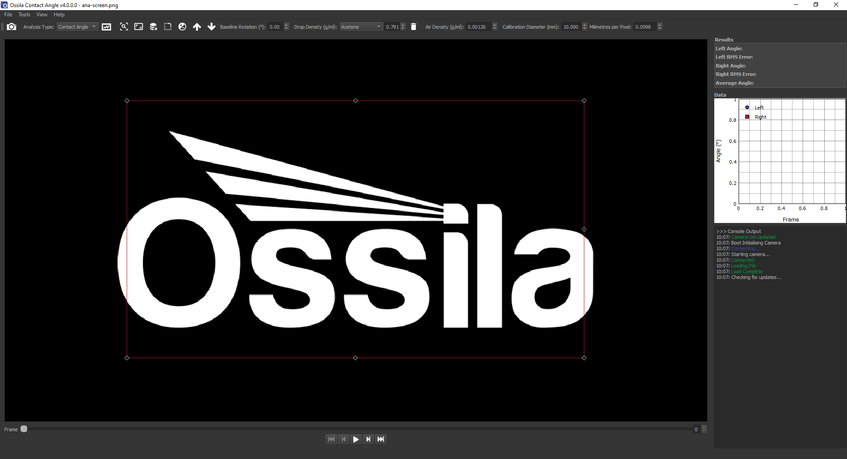Image resolution: width=847 pixels, height=459 pixels.
Task: Click the top-right handle of red selection box
Action: pyautogui.click(x=584, y=100)
